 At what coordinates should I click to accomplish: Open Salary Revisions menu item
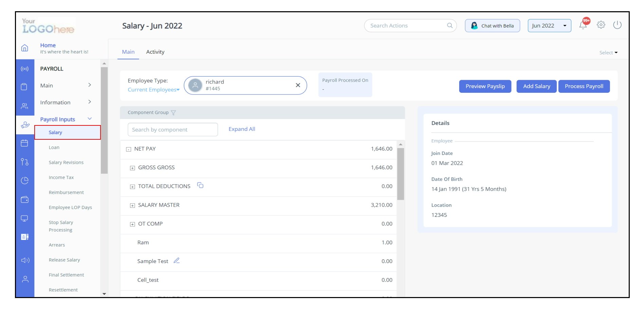(x=66, y=162)
